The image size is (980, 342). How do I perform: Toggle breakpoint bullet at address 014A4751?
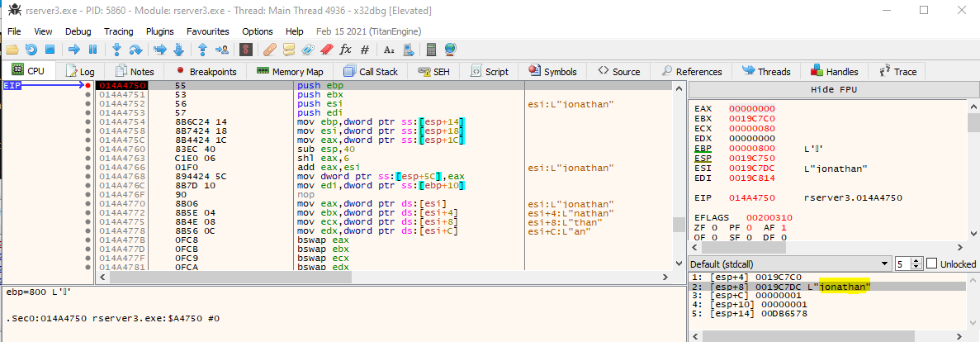coord(88,94)
